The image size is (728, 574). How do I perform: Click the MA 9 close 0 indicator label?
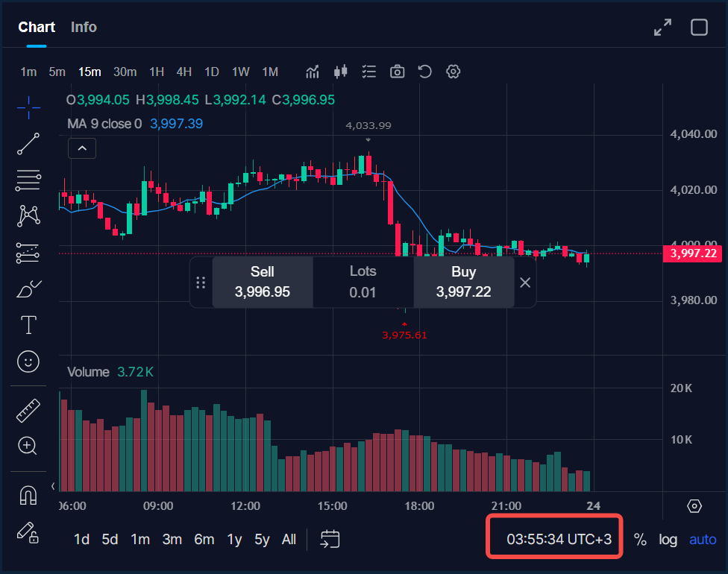click(x=104, y=124)
